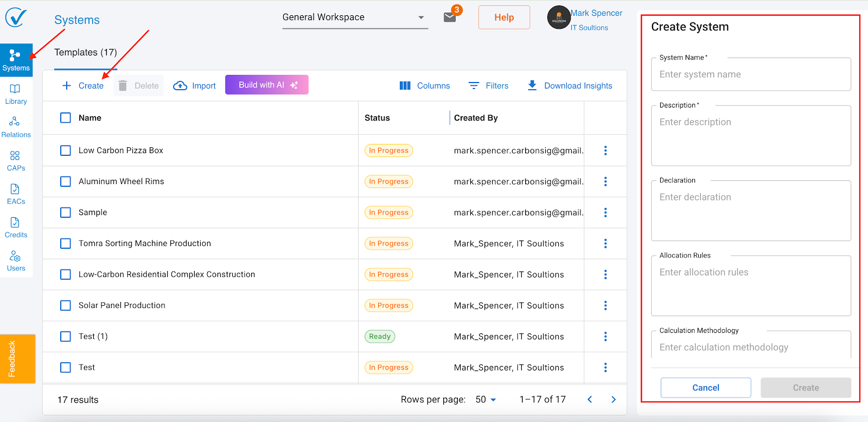Go to the next table page

tap(614, 400)
